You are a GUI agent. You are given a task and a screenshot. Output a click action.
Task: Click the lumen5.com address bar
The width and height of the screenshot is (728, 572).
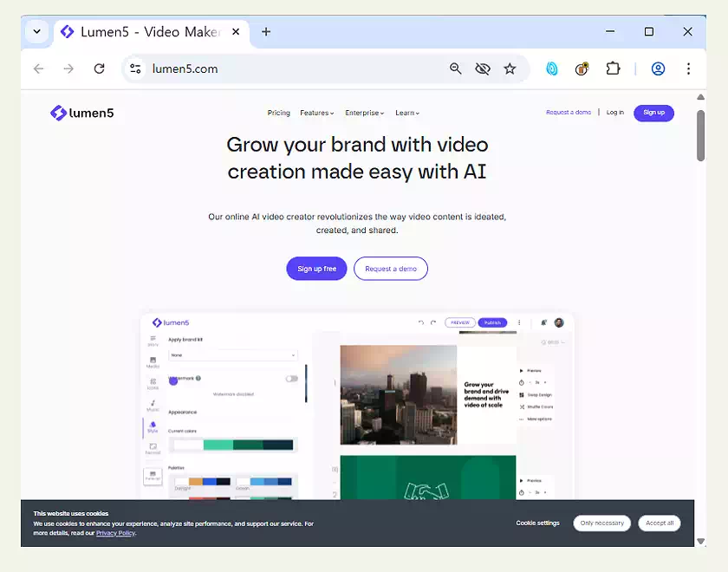coord(286,68)
